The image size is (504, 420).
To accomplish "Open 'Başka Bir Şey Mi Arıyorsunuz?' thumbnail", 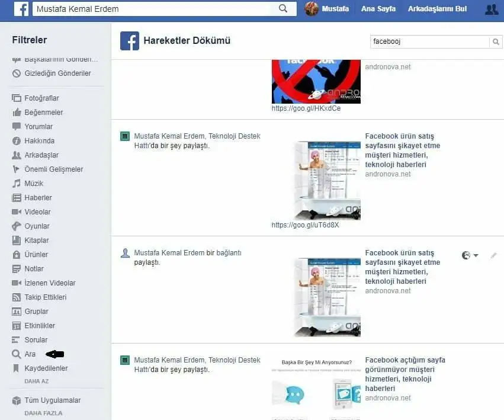I will pyautogui.click(x=316, y=387).
